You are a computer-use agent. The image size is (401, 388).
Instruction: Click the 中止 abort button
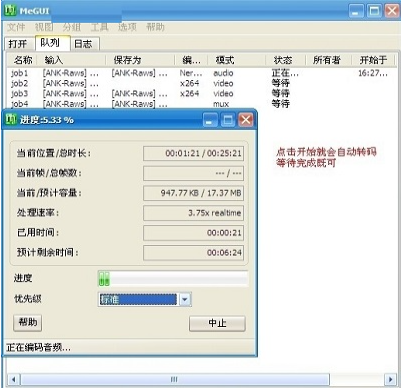217,323
